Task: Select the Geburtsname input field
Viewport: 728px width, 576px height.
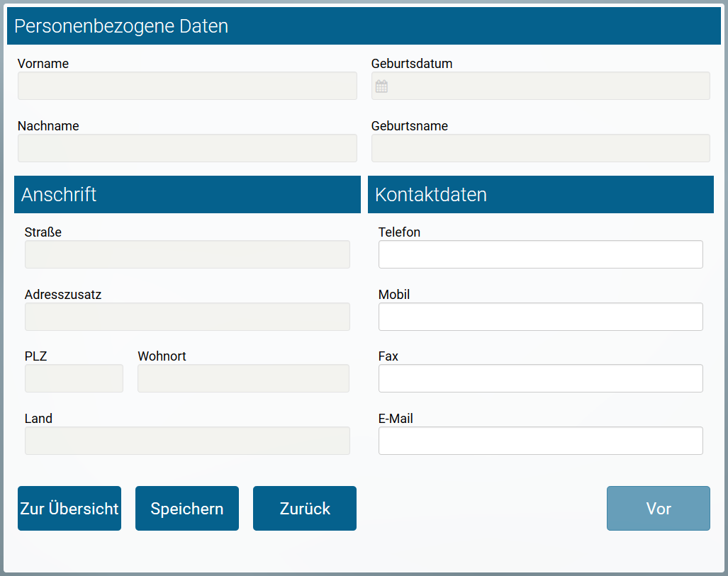Action: tap(540, 148)
